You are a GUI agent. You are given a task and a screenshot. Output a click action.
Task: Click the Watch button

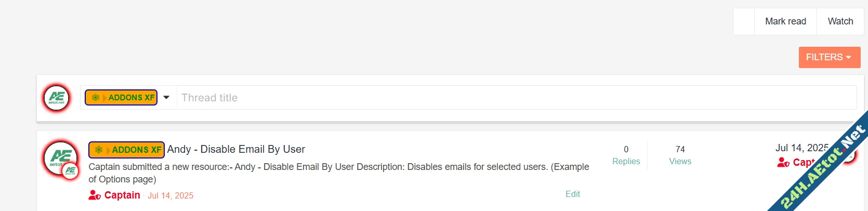840,21
